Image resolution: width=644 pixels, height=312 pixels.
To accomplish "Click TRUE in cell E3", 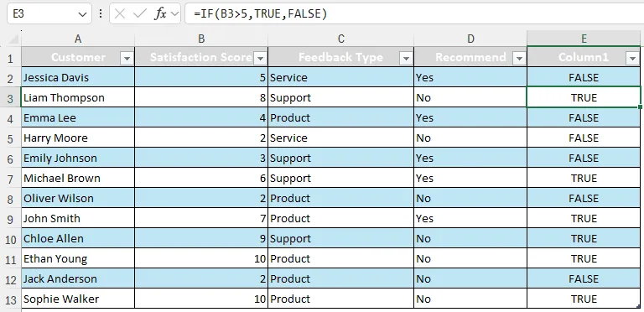I will click(584, 97).
